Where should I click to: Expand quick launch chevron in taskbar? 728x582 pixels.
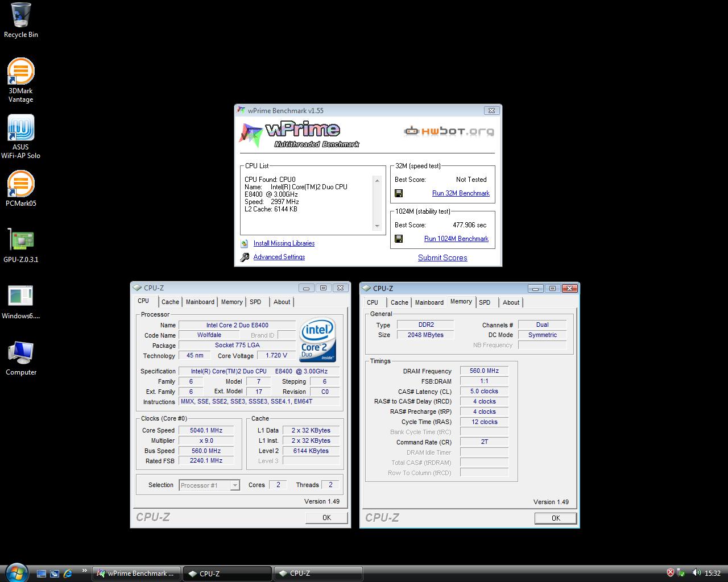pyautogui.click(x=85, y=571)
